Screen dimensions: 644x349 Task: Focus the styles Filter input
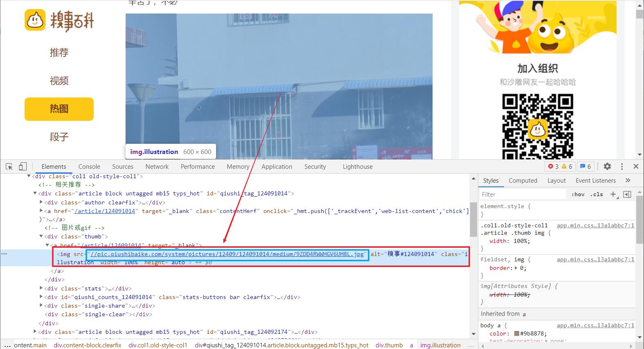pyautogui.click(x=524, y=194)
